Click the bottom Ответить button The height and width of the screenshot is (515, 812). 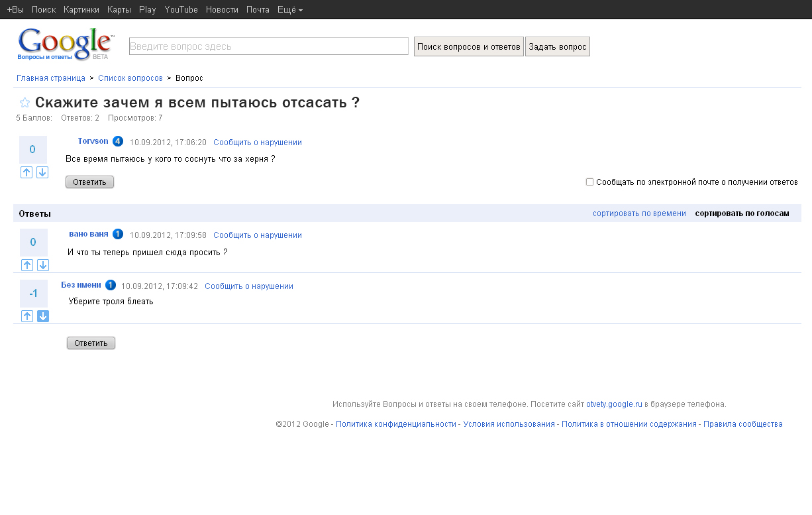pos(91,343)
